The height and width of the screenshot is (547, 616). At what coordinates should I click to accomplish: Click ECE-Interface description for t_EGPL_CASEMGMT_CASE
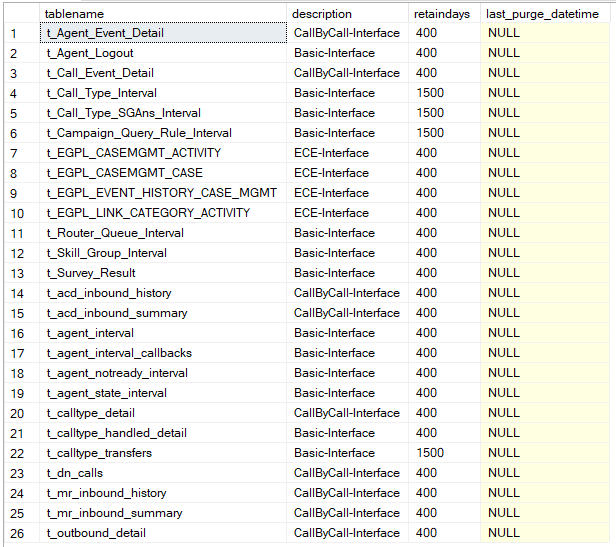[347, 173]
